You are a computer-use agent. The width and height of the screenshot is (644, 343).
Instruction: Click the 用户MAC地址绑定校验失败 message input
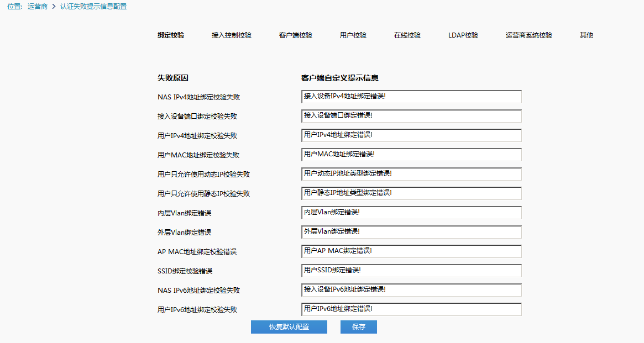coord(411,155)
